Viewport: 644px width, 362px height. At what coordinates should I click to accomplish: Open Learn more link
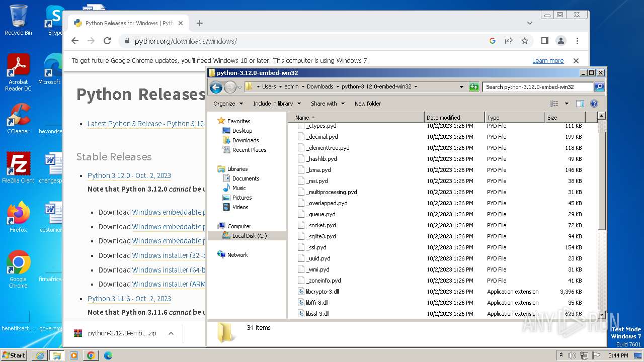(548, 61)
